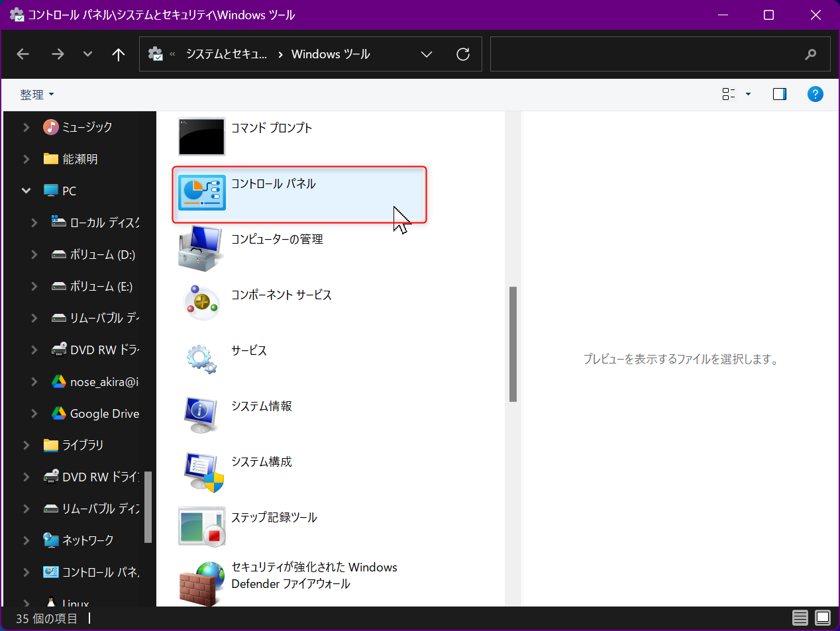
Task: Expand the Google Drive tree node
Action: pyautogui.click(x=34, y=413)
